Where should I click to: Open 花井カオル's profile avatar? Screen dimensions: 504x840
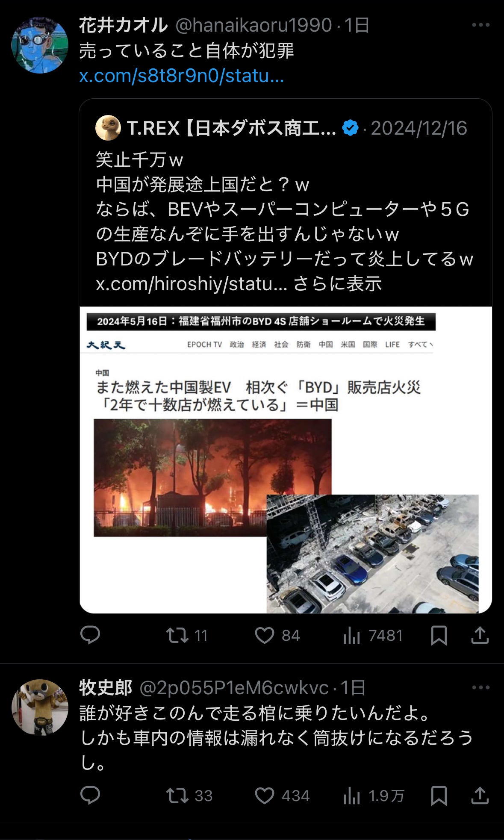tap(40, 45)
